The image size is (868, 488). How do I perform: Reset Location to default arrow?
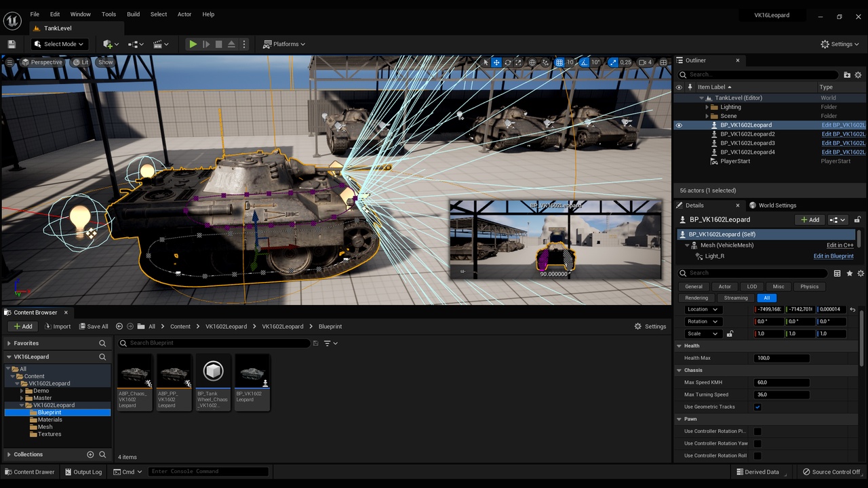(x=852, y=310)
